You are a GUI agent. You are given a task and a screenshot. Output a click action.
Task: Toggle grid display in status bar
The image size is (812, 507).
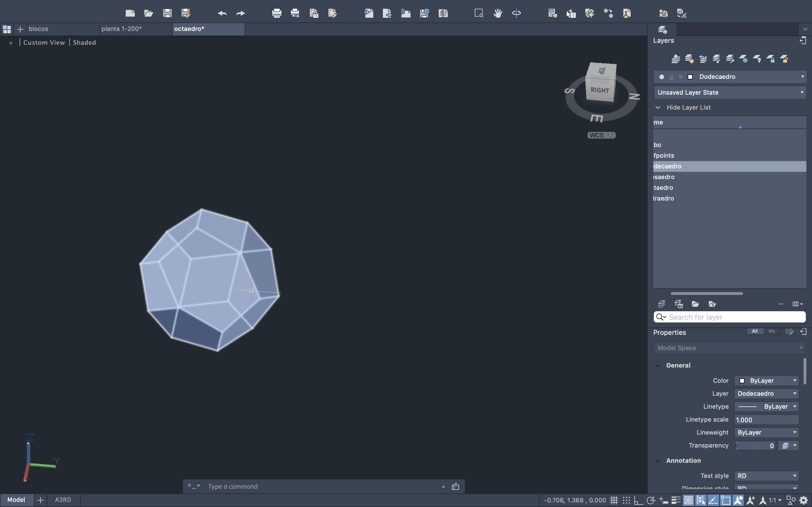coord(614,500)
